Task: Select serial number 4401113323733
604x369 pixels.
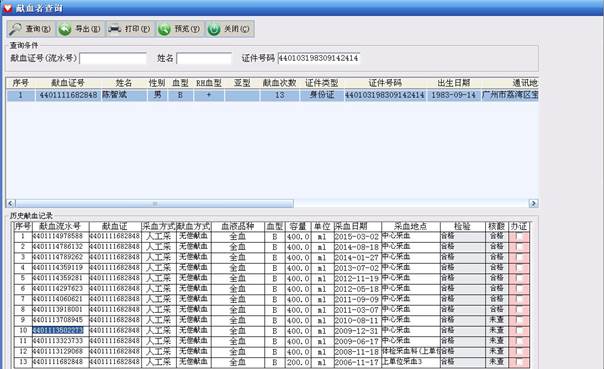Action: 60,341
